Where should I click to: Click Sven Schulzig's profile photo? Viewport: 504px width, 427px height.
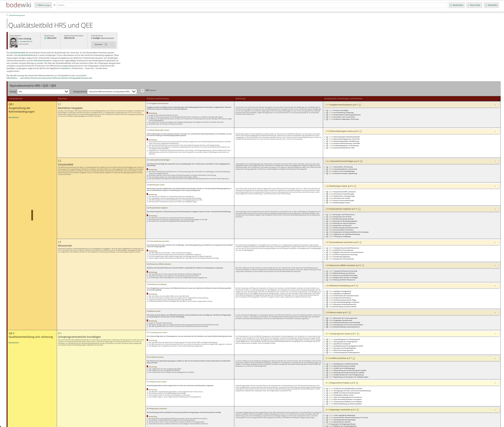(x=13, y=42)
